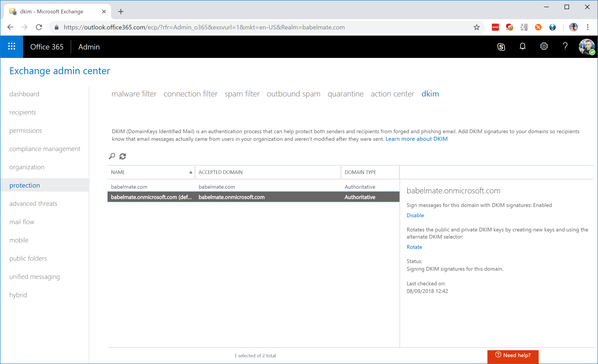Viewport: 598px width, 364px height.
Task: Open the Chrome profile avatar
Action: click(573, 27)
